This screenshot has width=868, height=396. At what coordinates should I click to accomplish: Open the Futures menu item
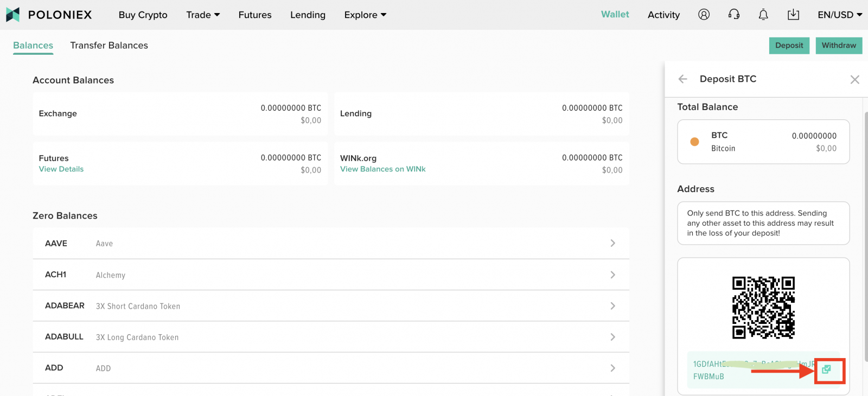(255, 15)
